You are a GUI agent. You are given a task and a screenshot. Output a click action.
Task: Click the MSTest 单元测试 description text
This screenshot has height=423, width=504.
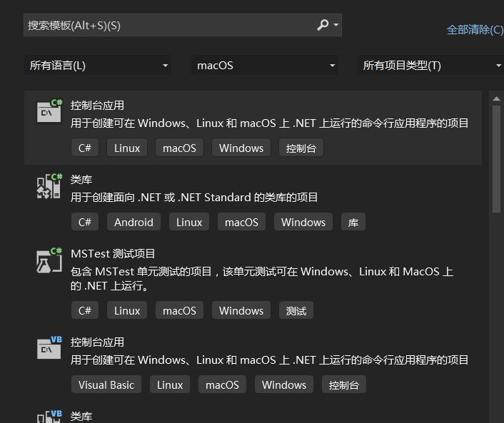coord(262,278)
